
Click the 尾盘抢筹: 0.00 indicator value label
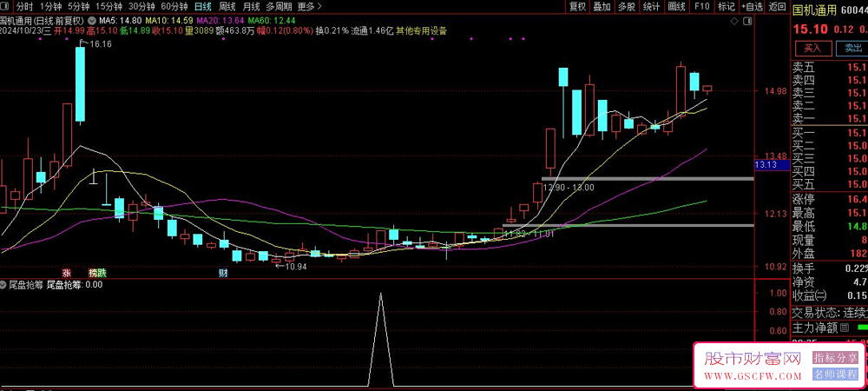click(75, 285)
